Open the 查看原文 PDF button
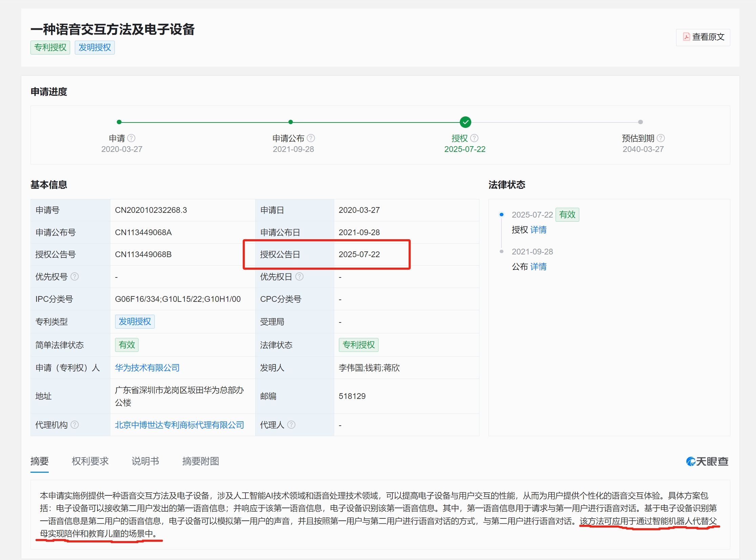Image resolution: width=756 pixels, height=560 pixels. click(703, 37)
